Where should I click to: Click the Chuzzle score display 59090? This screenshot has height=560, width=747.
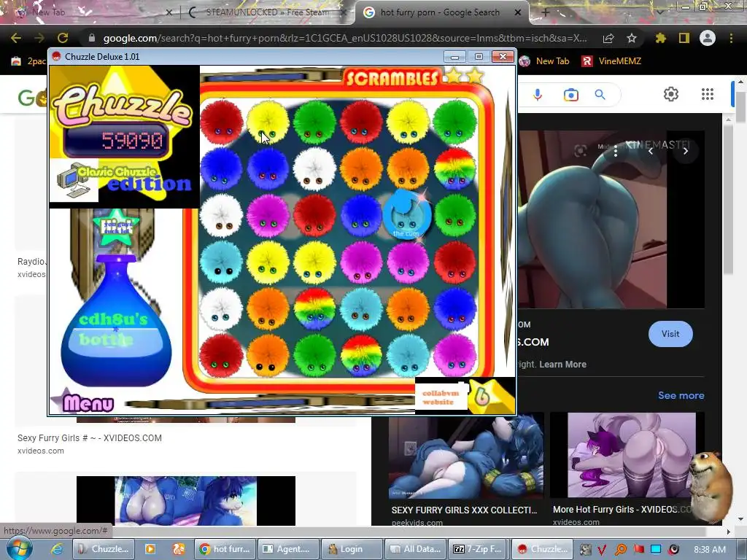coord(116,141)
